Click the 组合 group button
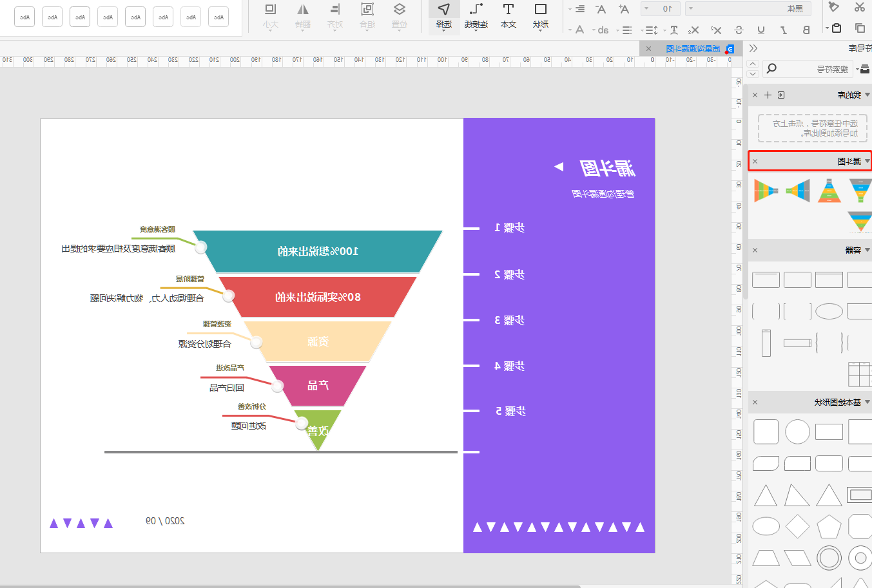Screen dimensions: 872x588 point(367,16)
